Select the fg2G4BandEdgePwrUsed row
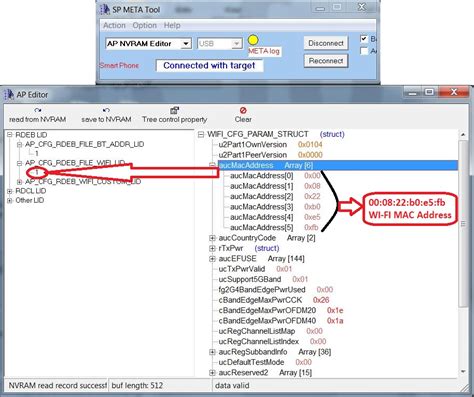Screen dimensions: 474x397 pyautogui.click(x=276, y=290)
